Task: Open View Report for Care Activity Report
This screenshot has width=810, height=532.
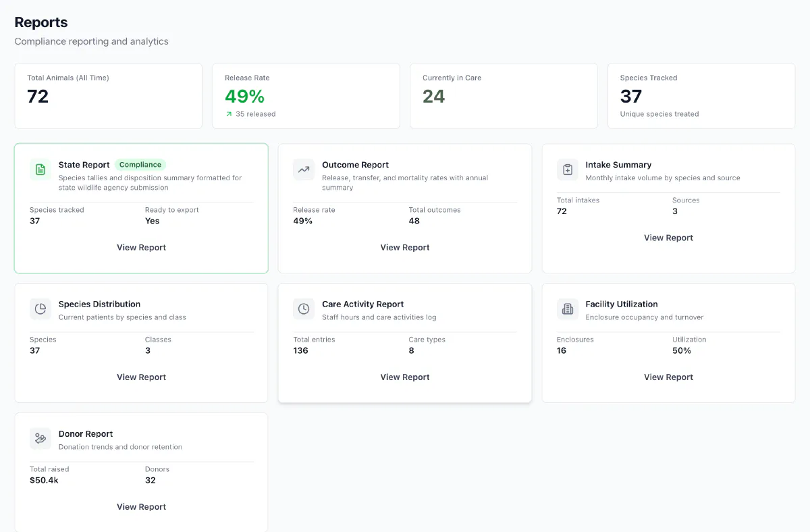Action: coord(405,377)
